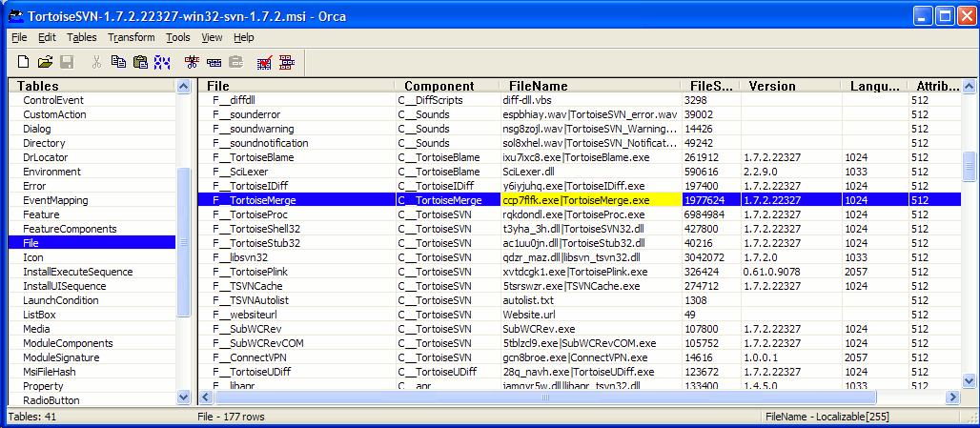Viewport: 980px width, 428px height.
Task: Click the File grid vertical scroll up arrow
Action: tap(970, 86)
